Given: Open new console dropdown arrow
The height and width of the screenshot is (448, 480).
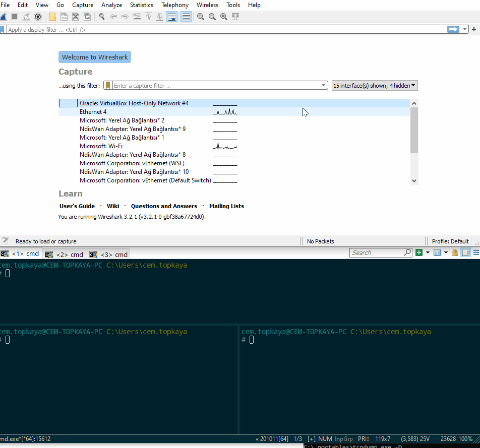Looking at the screenshot, I should click(428, 252).
